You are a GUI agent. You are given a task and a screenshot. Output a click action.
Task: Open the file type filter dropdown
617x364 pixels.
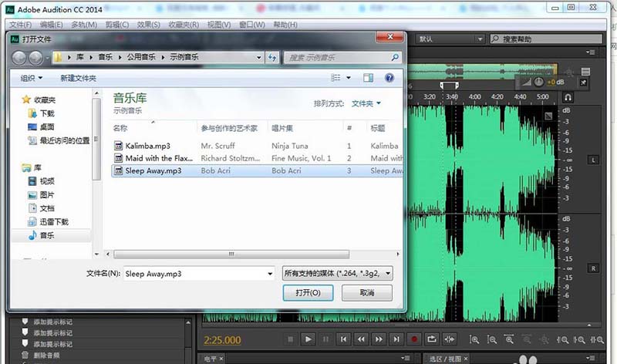pyautogui.click(x=337, y=273)
